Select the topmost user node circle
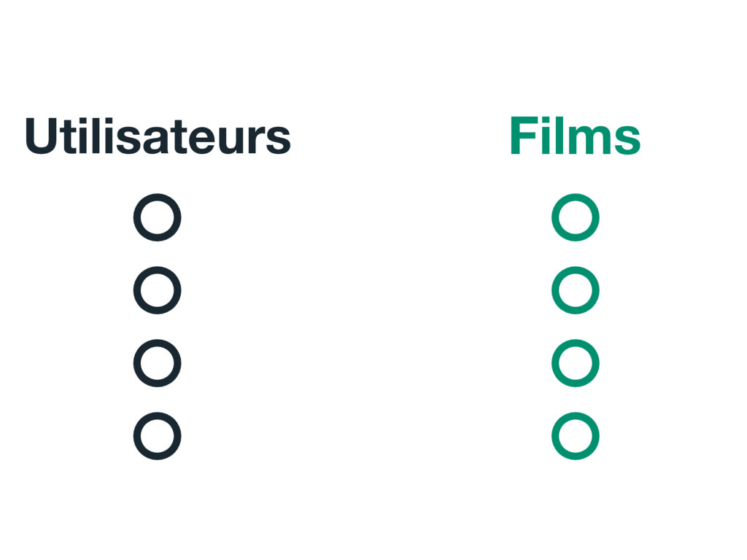747x560 pixels. coord(158,217)
